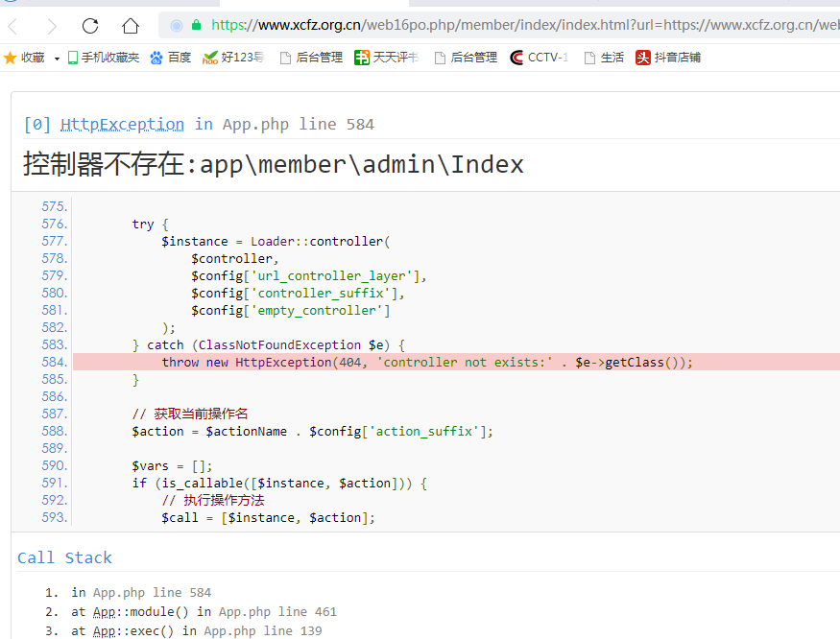The width and height of the screenshot is (840, 639).
Task: Expand the 收藏 favorites dropdown arrow
Action: click(x=57, y=59)
